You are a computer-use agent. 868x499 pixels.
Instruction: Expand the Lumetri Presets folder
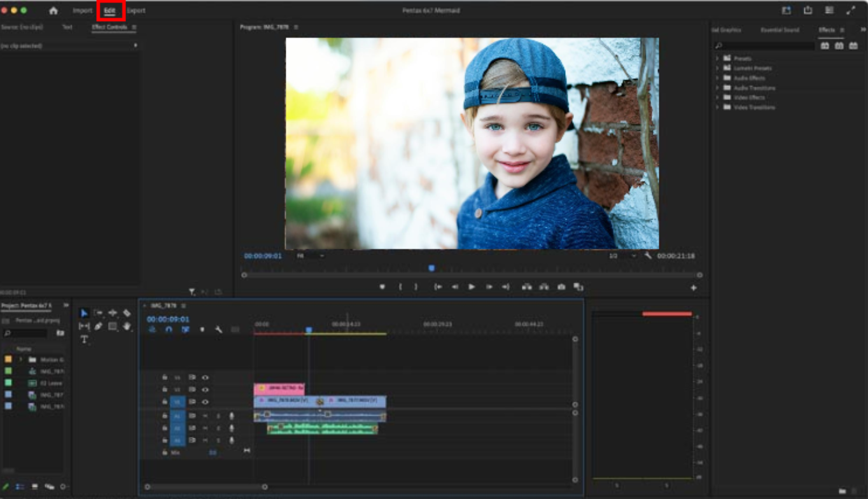click(718, 68)
